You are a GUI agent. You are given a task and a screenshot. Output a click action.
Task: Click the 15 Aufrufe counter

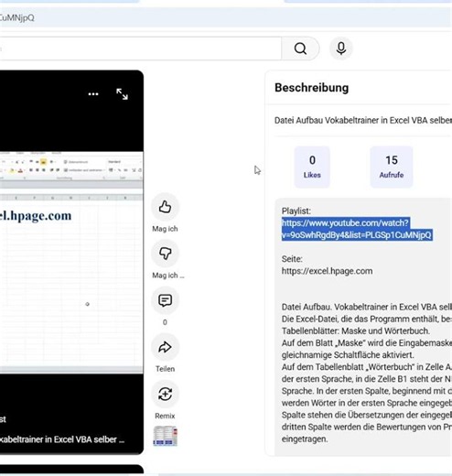click(x=392, y=167)
